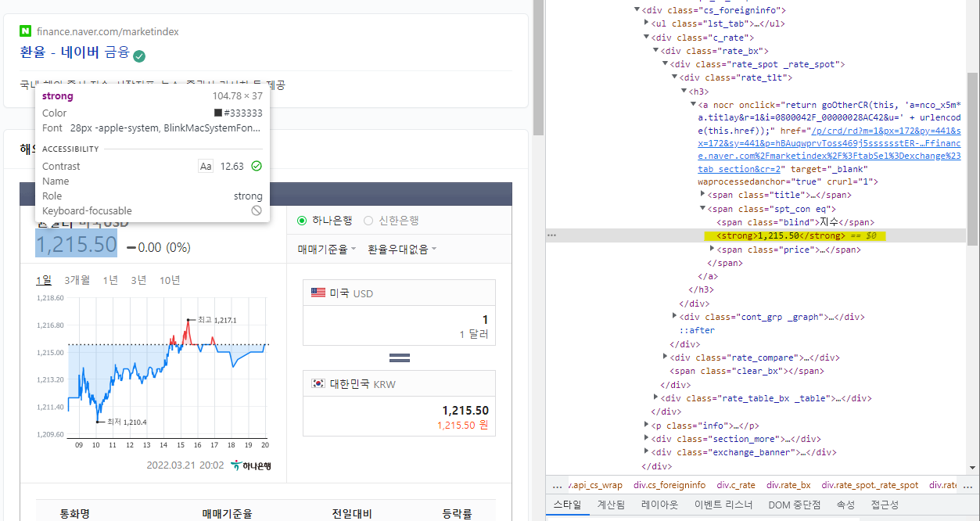980x521 pixels.
Task: Expand the p class info node
Action: point(646,426)
